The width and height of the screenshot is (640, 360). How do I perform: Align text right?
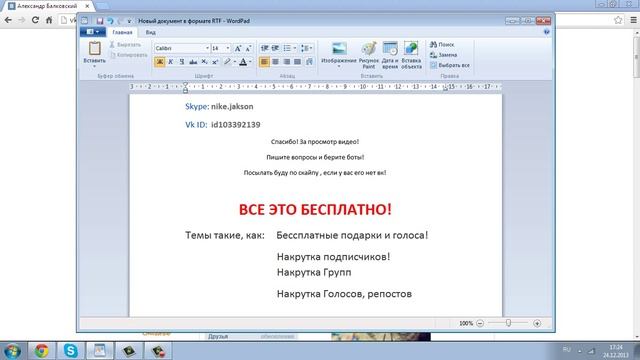pos(287,62)
